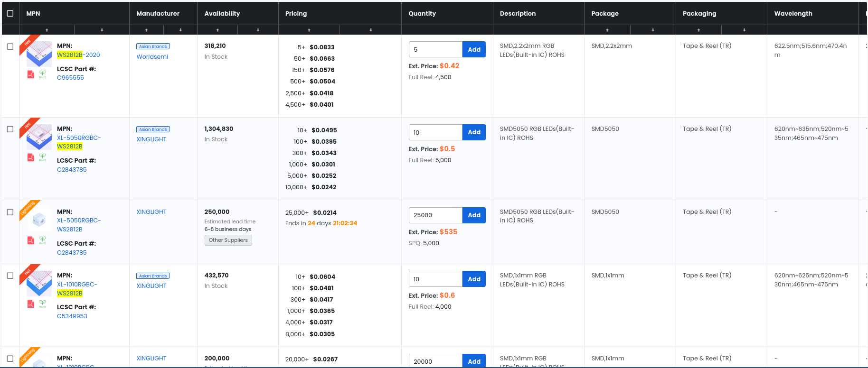This screenshot has width=868, height=368.
Task: Sort Pricing ascending using the up arrow
Action: pyautogui.click(x=309, y=30)
